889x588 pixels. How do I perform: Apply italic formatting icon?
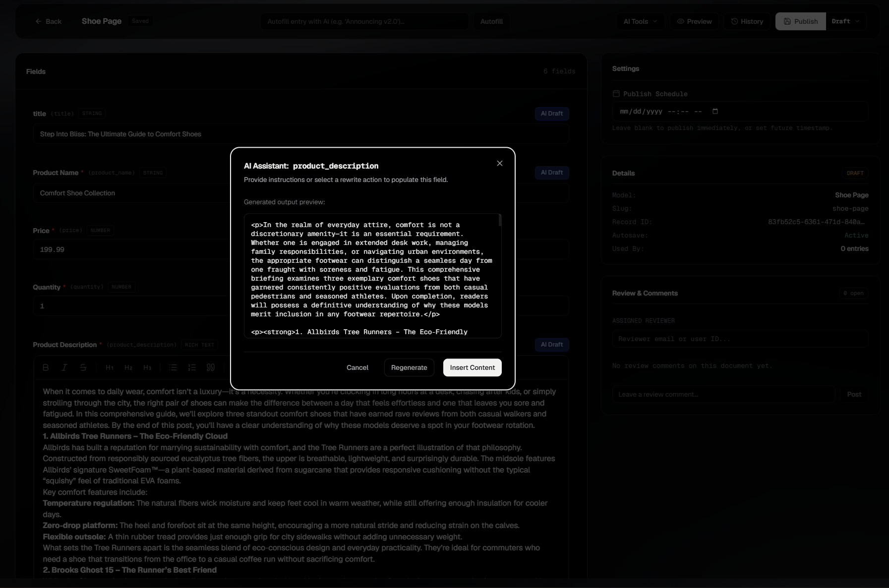click(64, 367)
